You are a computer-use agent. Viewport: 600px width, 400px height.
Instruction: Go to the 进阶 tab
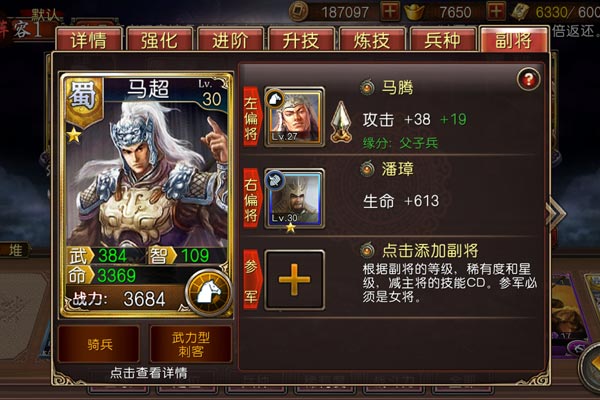tap(230, 39)
